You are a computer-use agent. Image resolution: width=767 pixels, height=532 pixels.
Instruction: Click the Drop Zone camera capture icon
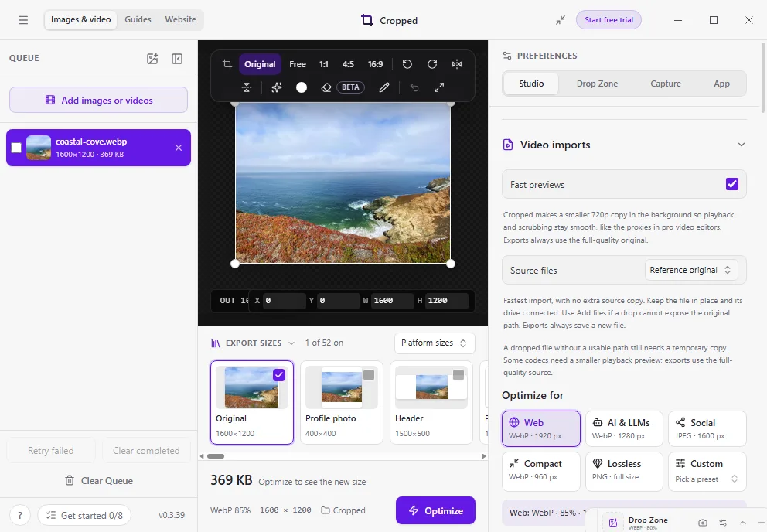703,523
